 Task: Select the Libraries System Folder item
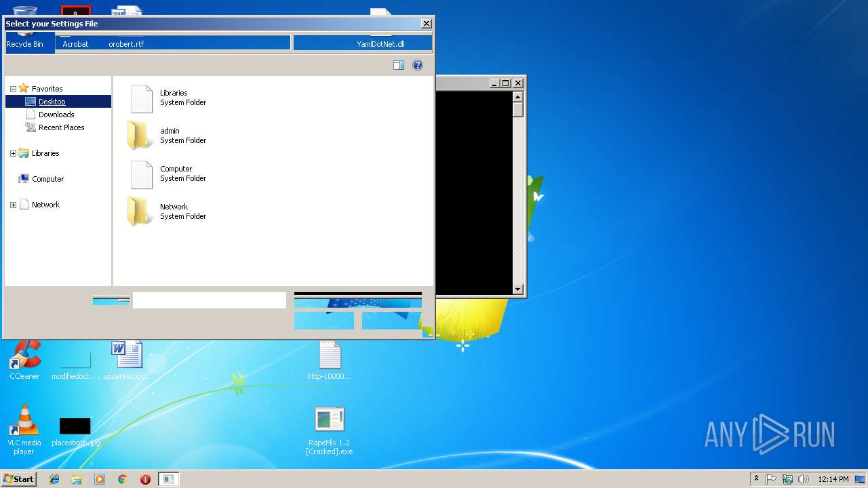coord(167,98)
